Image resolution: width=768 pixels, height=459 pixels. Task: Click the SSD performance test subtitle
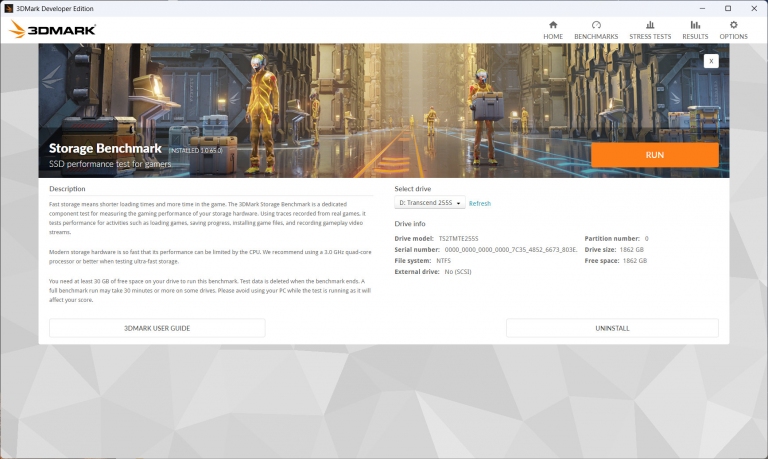coord(110,164)
